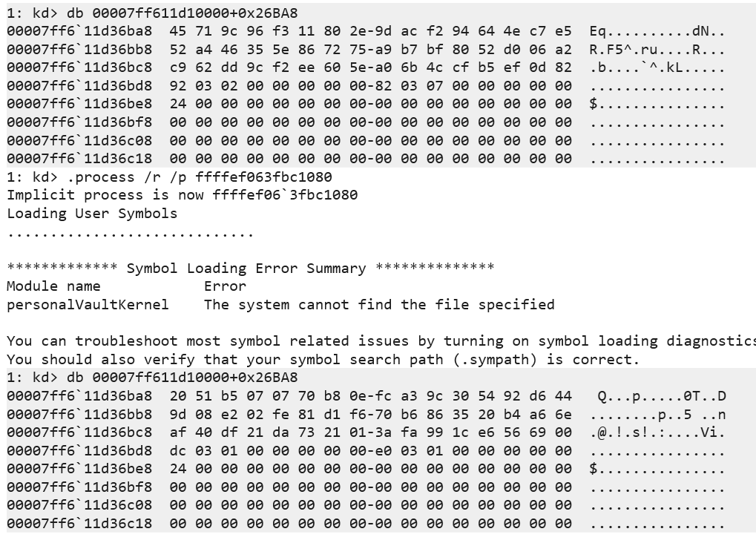This screenshot has width=756, height=543.
Task: Click the hex row starting 'dc 03 01'
Action: [x=370, y=450]
